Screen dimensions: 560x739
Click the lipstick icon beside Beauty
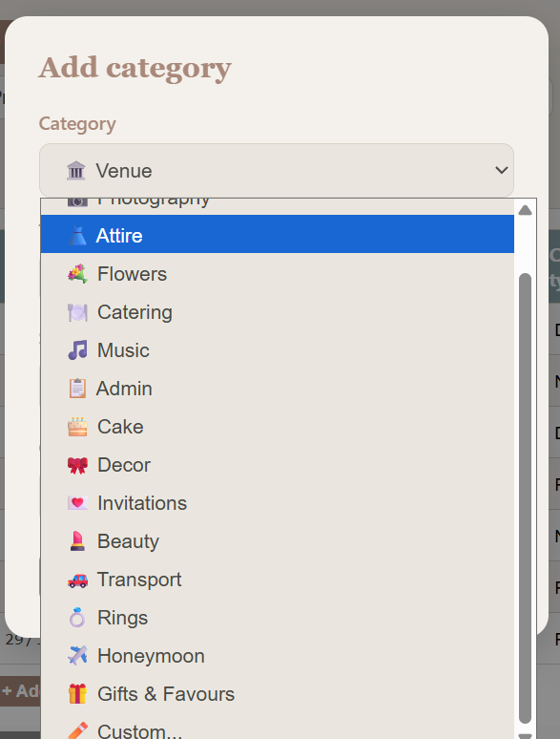tap(77, 541)
